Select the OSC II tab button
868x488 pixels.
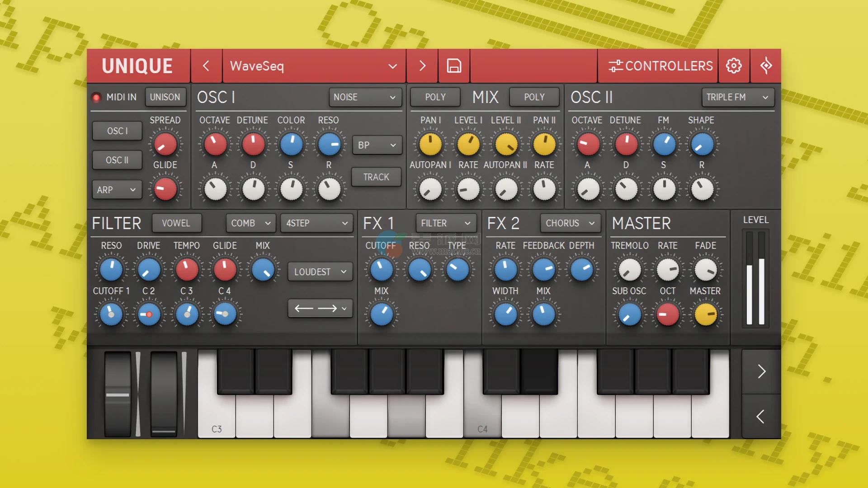pos(117,160)
